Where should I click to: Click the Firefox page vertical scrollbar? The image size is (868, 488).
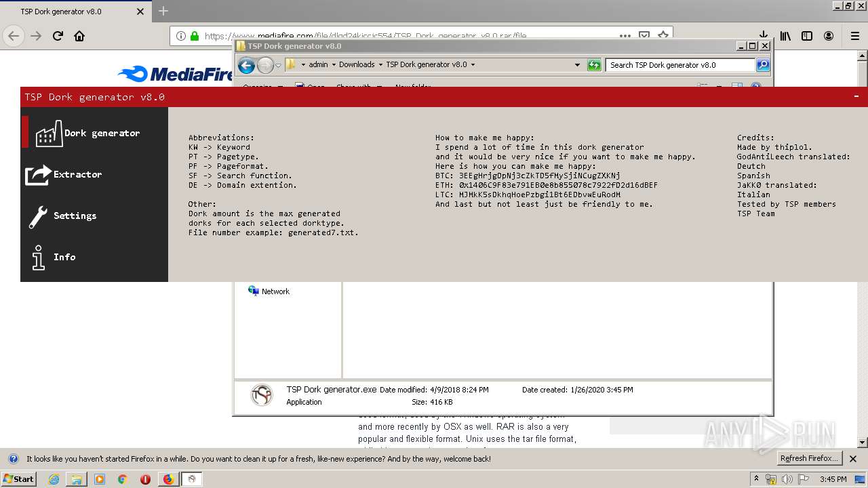[x=863, y=248]
